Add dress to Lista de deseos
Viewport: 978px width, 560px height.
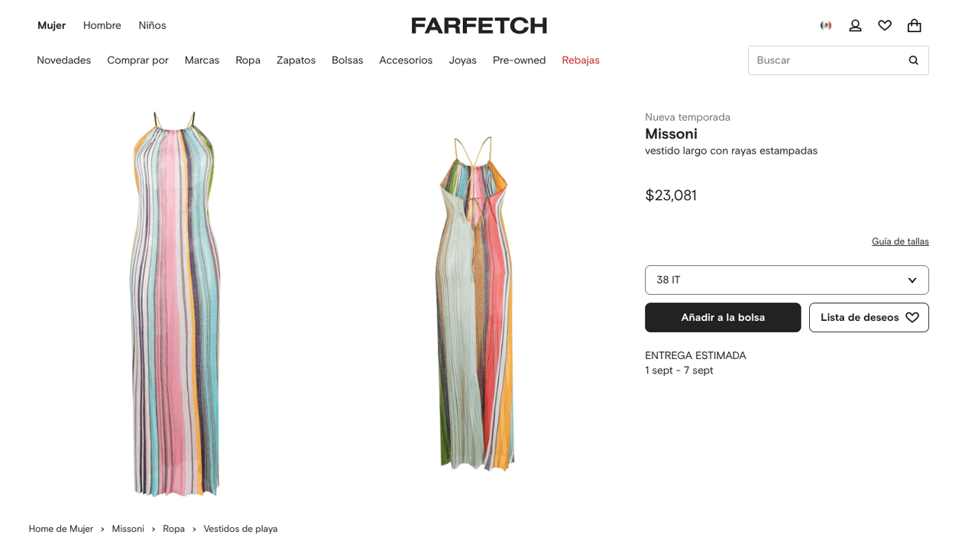pyautogui.click(x=869, y=317)
